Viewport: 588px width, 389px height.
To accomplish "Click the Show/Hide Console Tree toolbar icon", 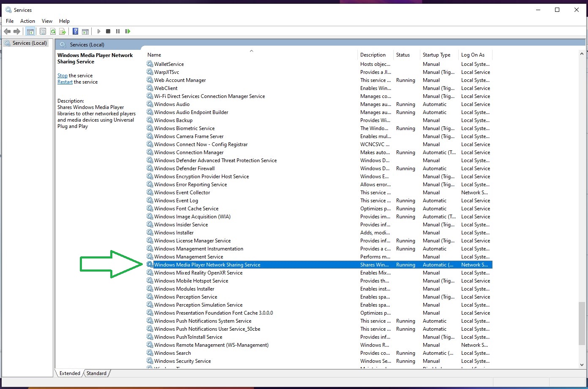I will [30, 31].
